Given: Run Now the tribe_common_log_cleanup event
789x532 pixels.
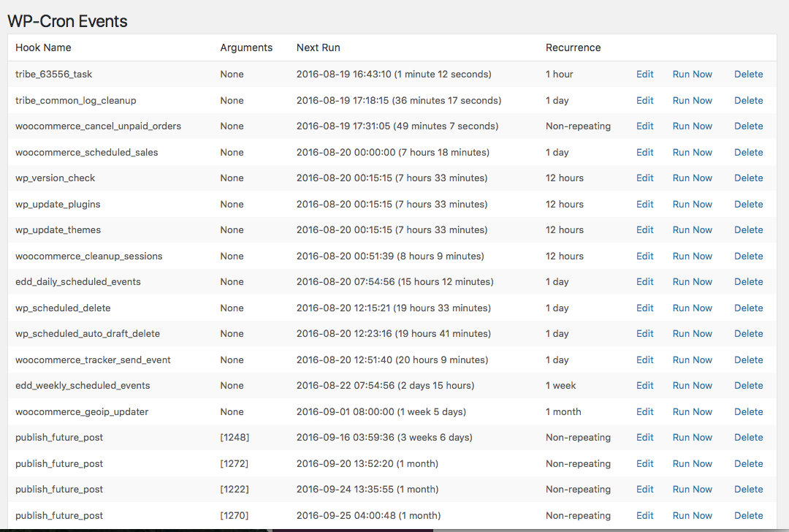Looking at the screenshot, I should (692, 101).
